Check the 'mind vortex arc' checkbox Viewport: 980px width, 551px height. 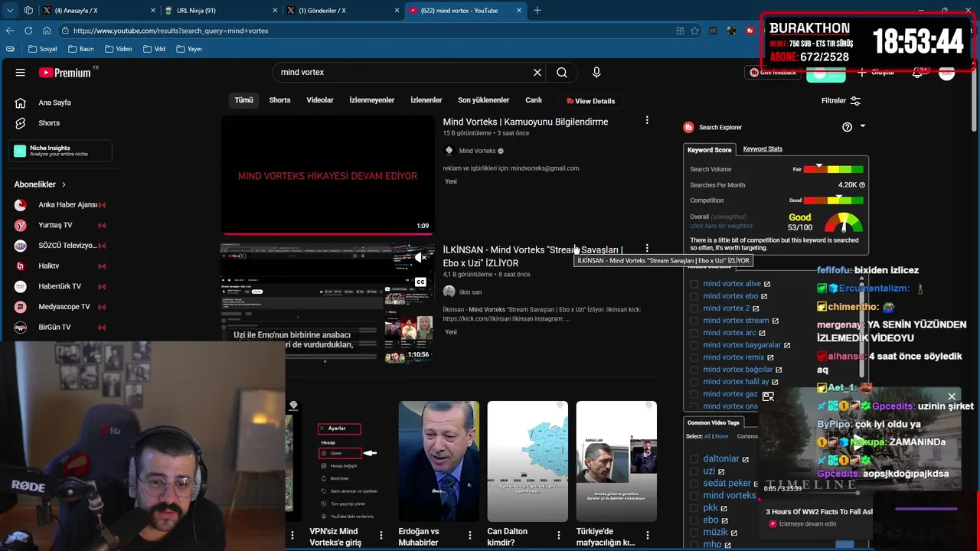694,333
